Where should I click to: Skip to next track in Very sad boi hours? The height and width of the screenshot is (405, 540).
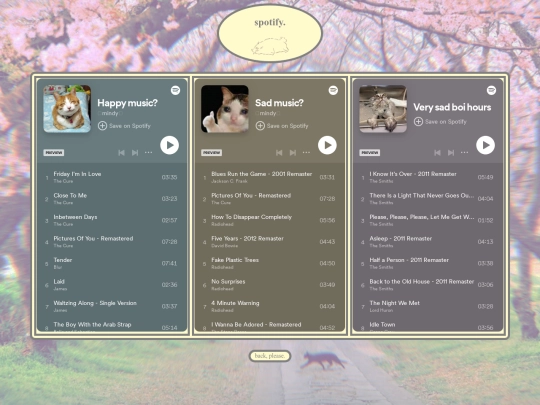coord(451,153)
